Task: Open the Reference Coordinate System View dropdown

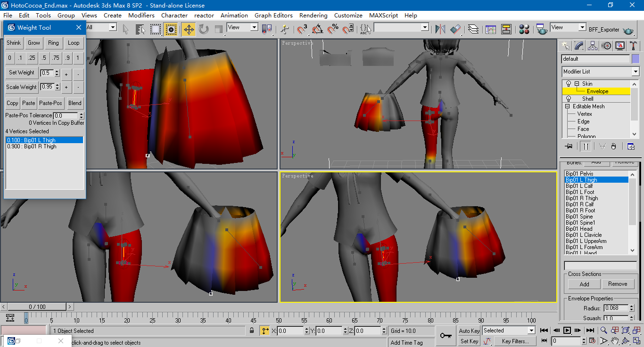Action: (242, 28)
